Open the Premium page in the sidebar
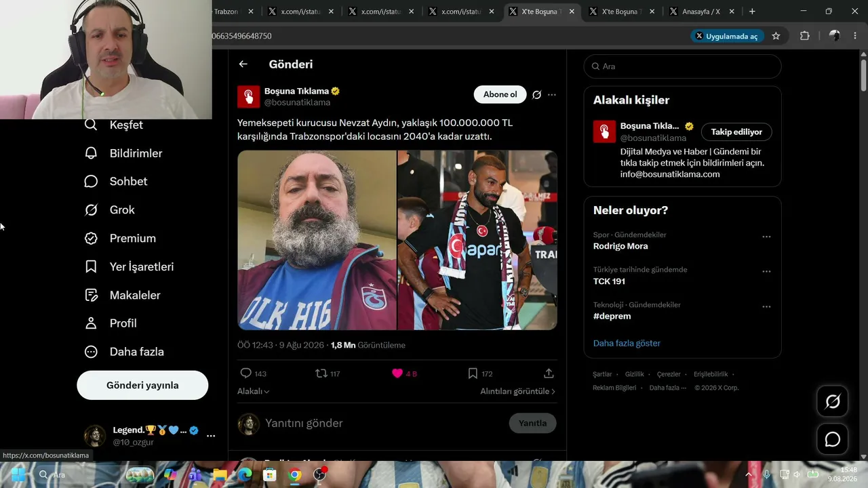Screen dimensions: 868x488 120,239
